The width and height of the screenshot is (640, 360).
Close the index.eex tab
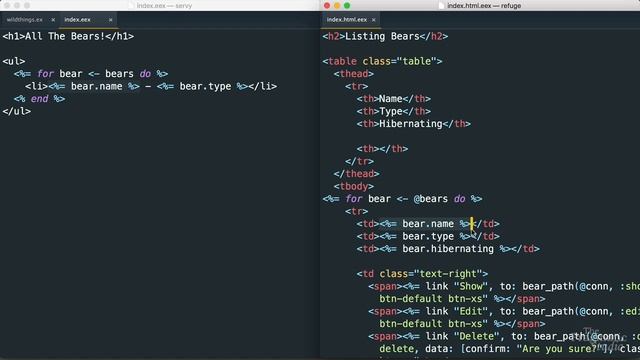[x=111, y=20]
